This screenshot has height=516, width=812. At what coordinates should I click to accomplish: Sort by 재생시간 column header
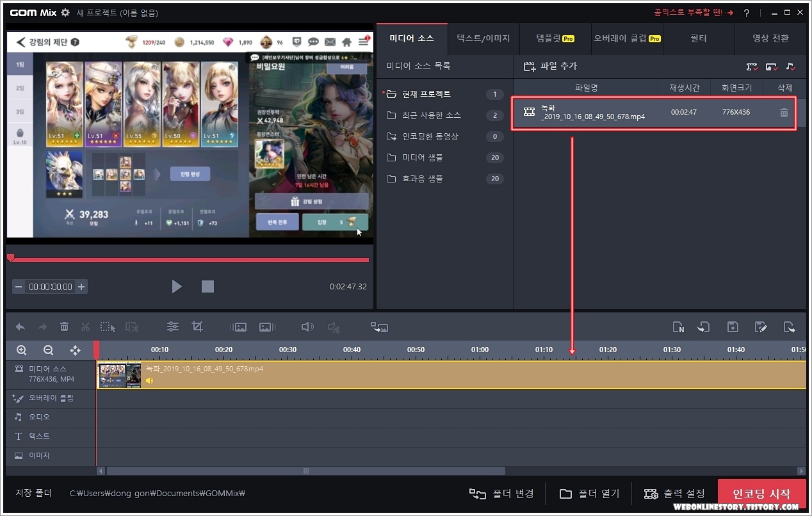684,88
